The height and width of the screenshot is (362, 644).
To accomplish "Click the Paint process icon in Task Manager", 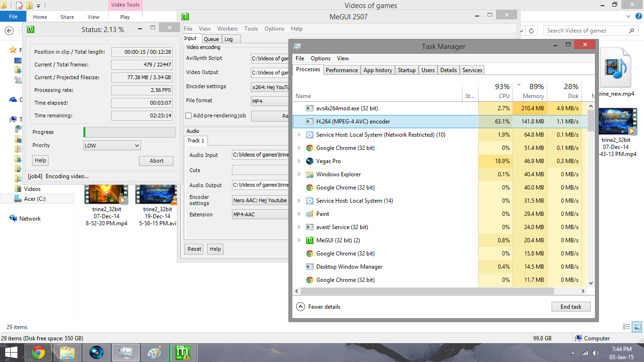I will point(310,214).
